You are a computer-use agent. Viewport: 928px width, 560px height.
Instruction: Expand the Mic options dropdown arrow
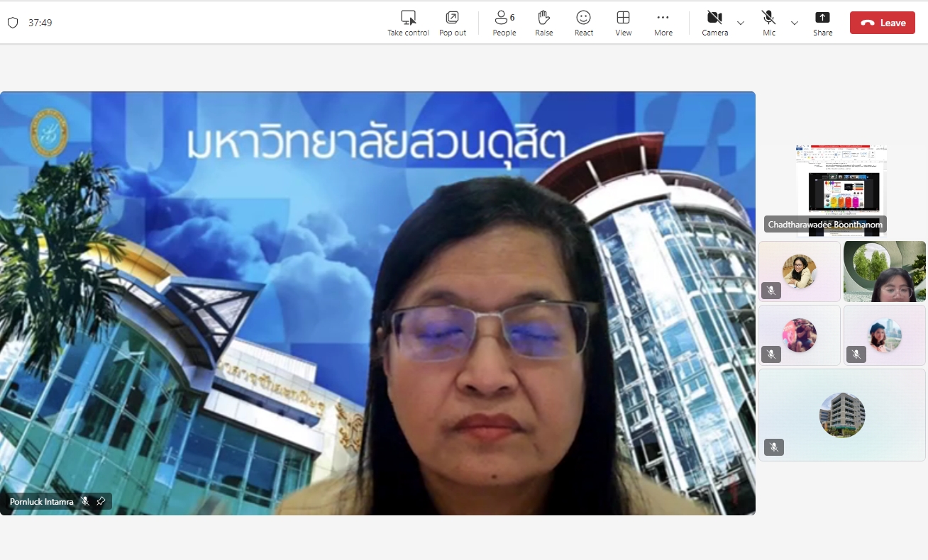click(x=795, y=23)
